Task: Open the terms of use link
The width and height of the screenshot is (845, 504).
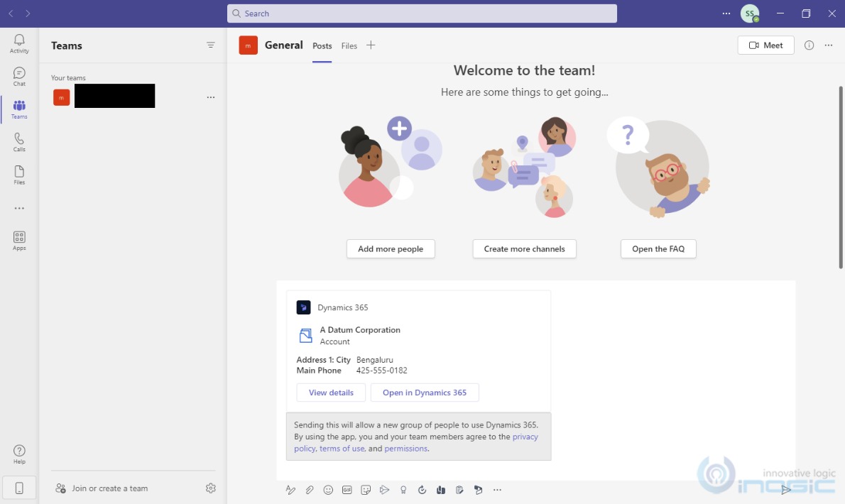Action: tap(342, 449)
